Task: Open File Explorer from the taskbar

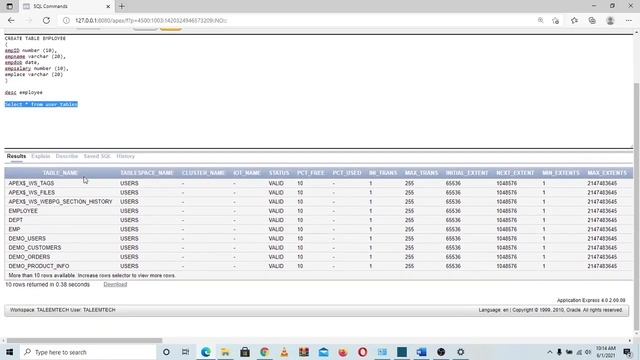Action: pyautogui.click(x=225, y=352)
